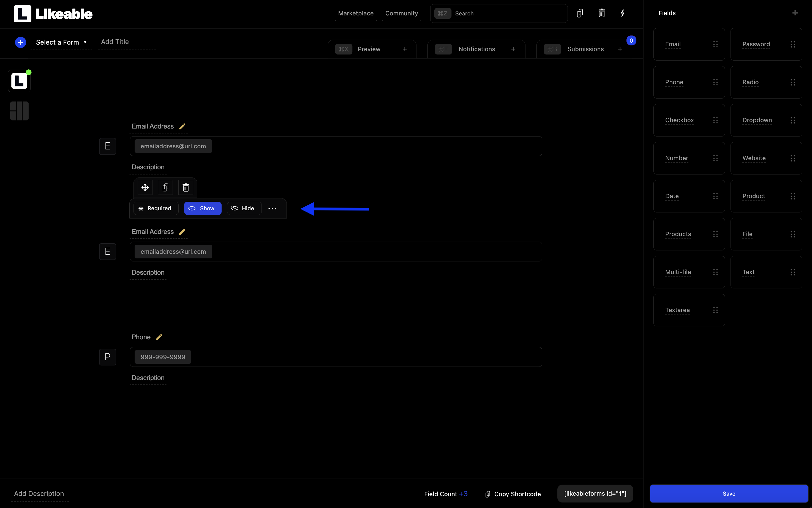Screen dimensions: 812x508
Task: Click the Save button
Action: (x=729, y=493)
